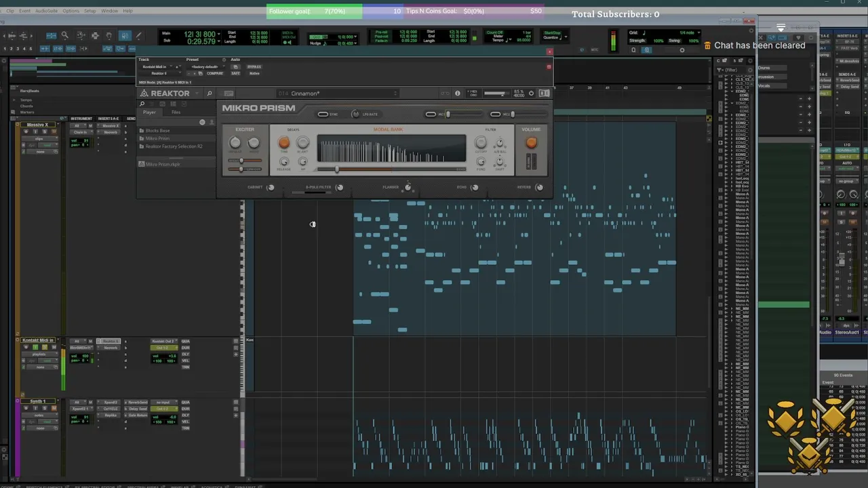
Task: Toggle the MC1 switch
Action: coord(431,114)
